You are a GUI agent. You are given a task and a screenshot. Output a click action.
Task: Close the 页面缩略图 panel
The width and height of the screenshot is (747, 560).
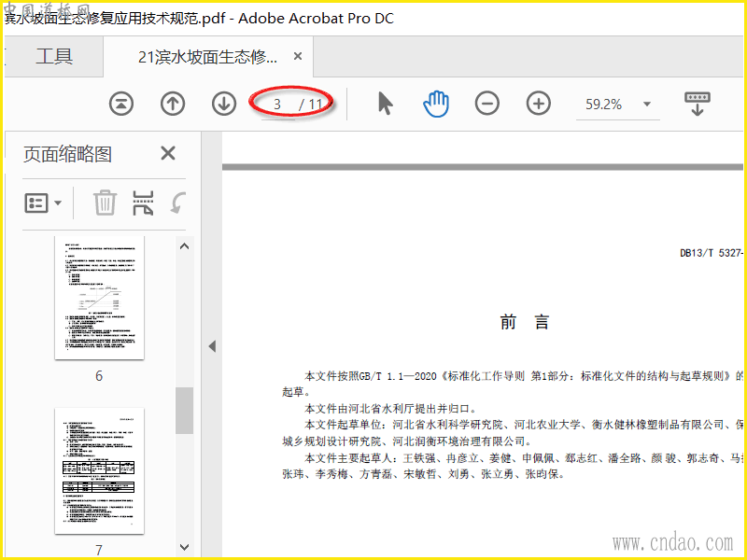(x=168, y=153)
